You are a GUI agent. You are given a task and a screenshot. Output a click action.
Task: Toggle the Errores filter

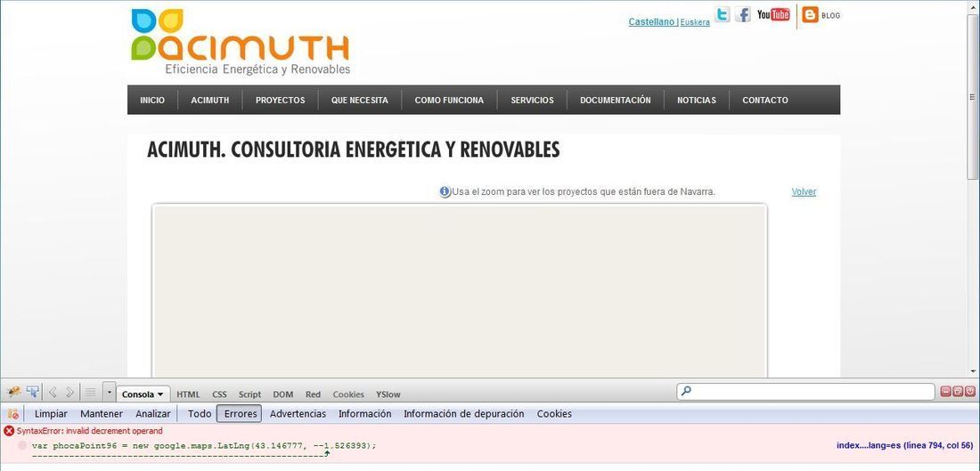coord(240,413)
